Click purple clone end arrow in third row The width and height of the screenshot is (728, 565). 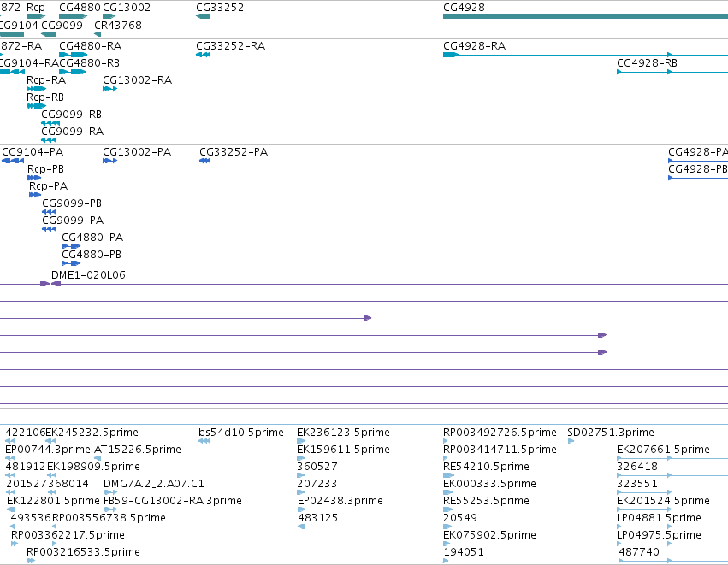pyautogui.click(x=367, y=318)
